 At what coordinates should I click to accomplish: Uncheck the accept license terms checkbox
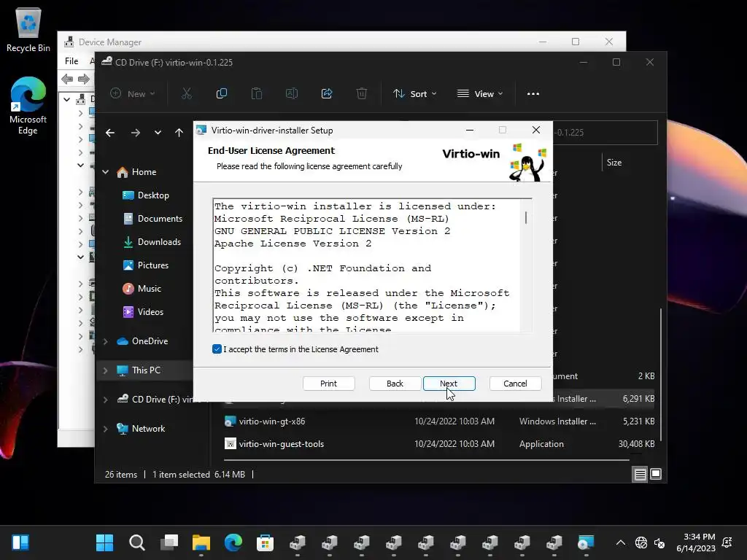coord(217,349)
